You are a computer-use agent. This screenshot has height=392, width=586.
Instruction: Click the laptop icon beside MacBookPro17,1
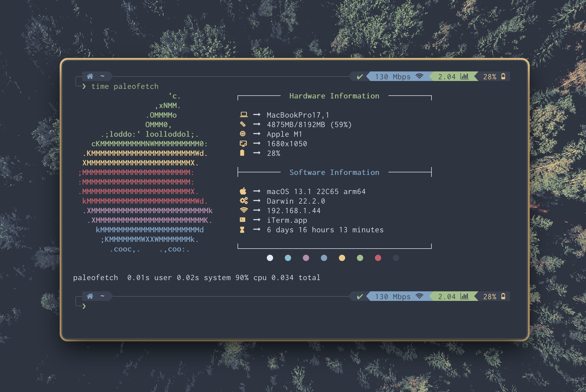pos(243,114)
